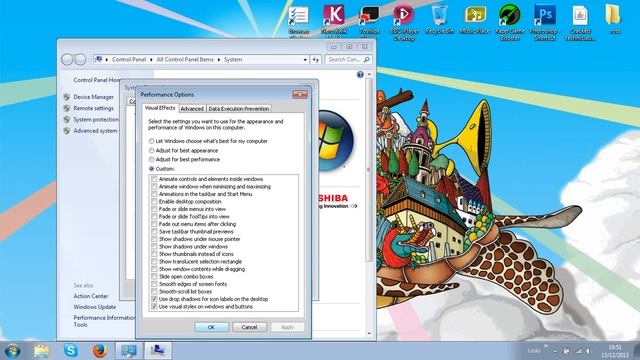Screen dimensions: 640x360
Task: Open the checklist document desktop icon
Action: (298, 20)
